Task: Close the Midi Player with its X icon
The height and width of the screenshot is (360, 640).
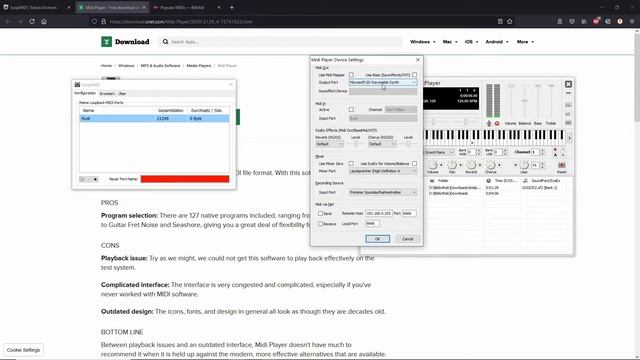Action: click(568, 84)
